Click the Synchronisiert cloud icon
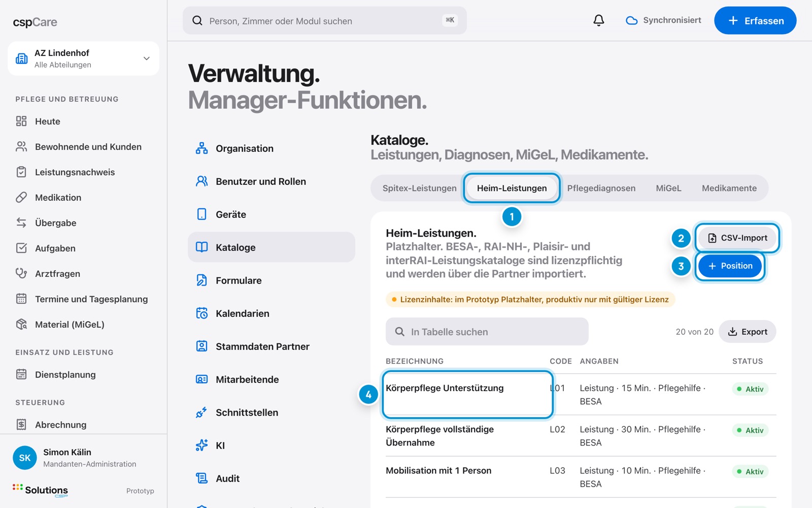The width and height of the screenshot is (812, 508). click(631, 20)
